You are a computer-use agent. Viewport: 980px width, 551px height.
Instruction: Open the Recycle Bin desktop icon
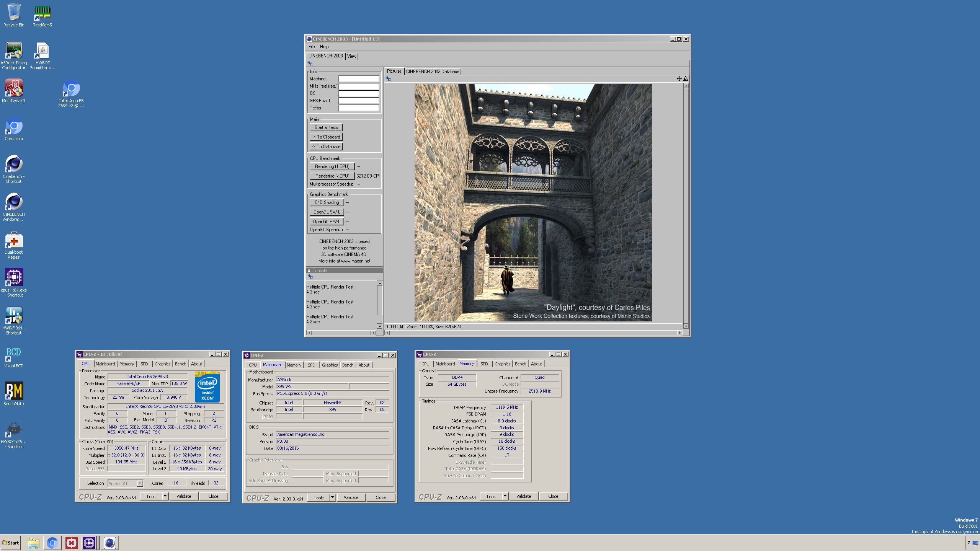point(14,15)
